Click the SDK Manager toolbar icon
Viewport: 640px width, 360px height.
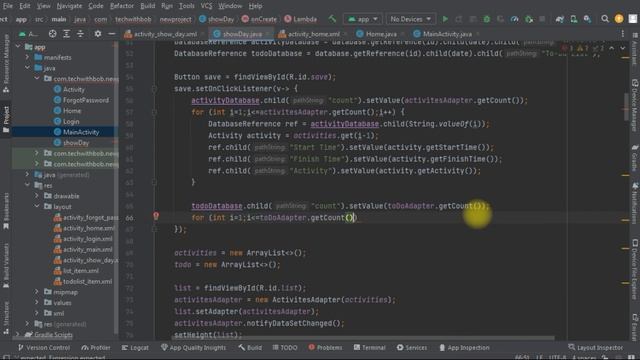click(587, 19)
